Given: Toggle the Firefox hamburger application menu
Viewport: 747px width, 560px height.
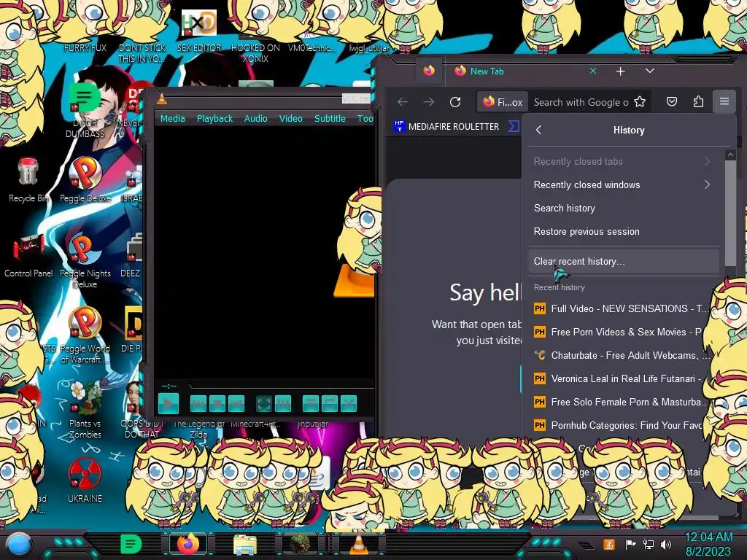Looking at the screenshot, I should pos(724,101).
